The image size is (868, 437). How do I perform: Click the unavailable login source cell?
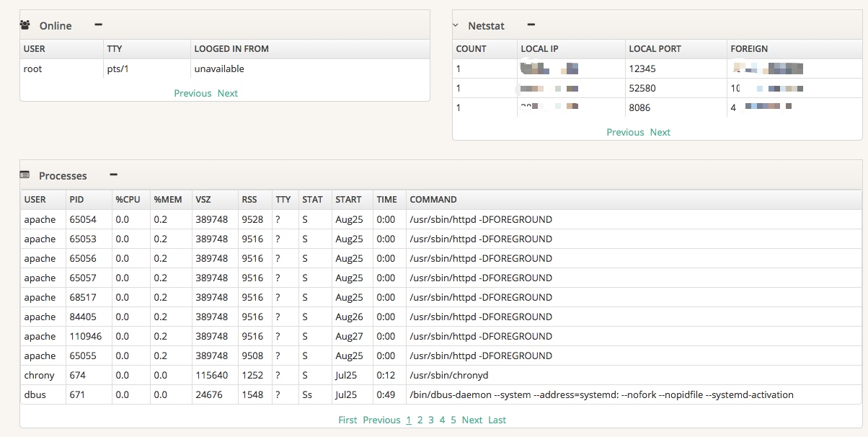coord(310,69)
